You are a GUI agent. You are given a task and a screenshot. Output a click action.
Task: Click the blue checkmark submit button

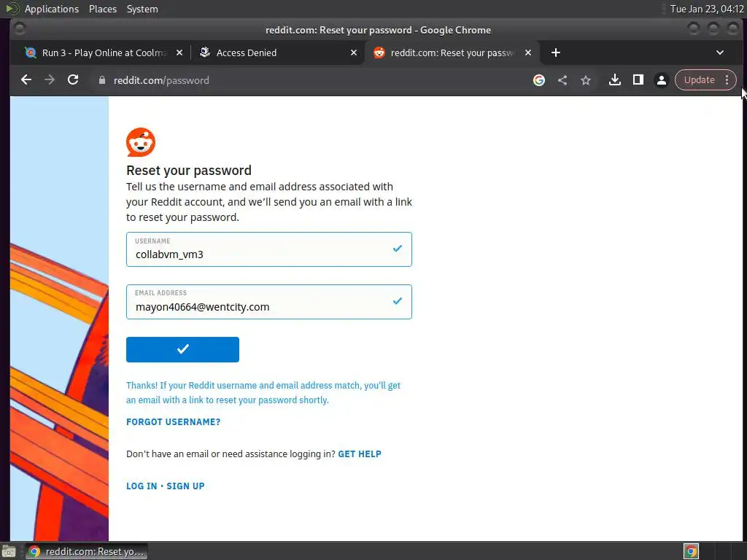coord(182,349)
